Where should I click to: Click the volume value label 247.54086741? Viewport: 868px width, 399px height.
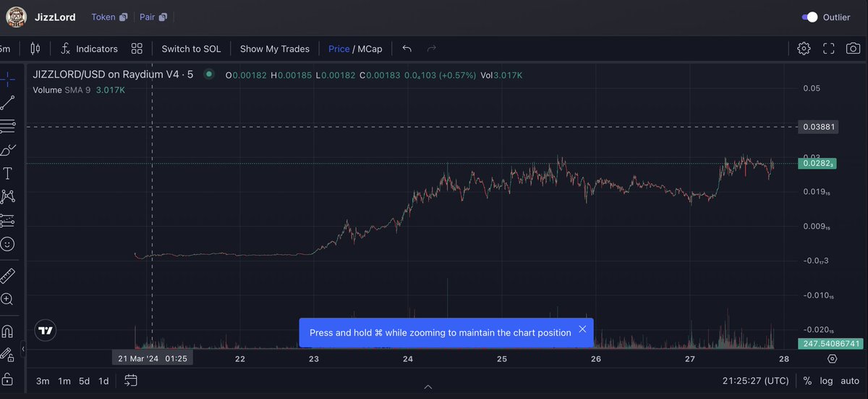[832, 343]
